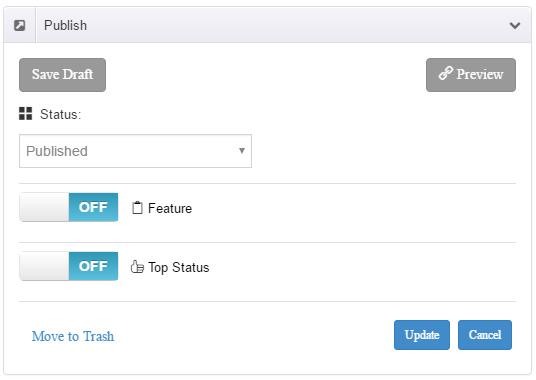The image size is (536, 380).
Task: Click the Move to Trash link
Action: (x=73, y=336)
